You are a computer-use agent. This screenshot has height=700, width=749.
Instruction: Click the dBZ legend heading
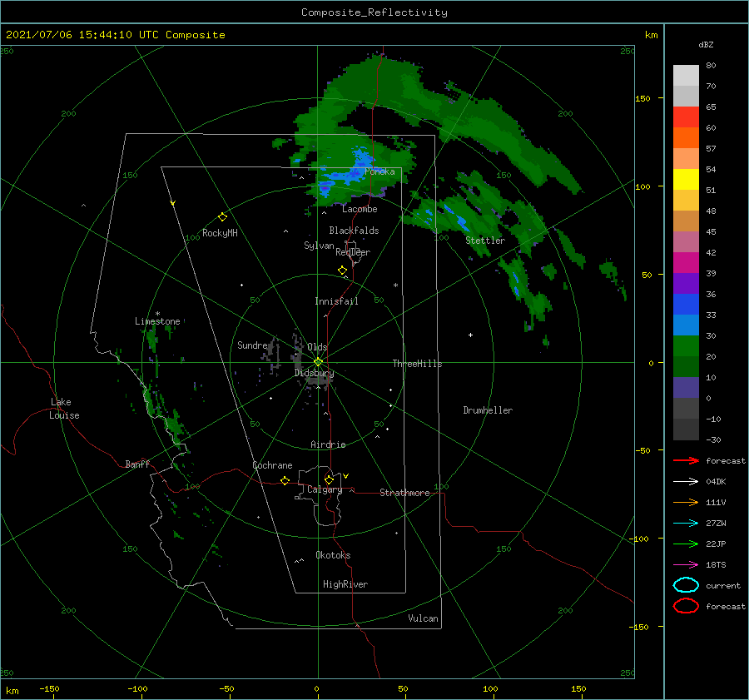click(706, 44)
